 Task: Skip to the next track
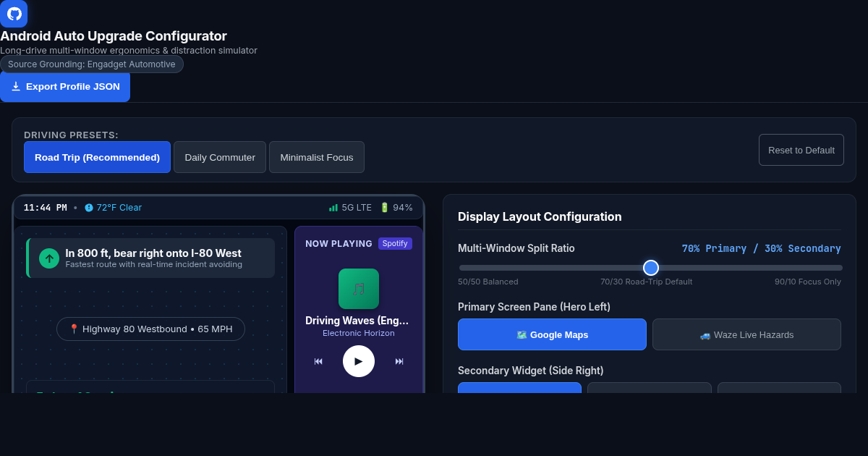point(399,361)
